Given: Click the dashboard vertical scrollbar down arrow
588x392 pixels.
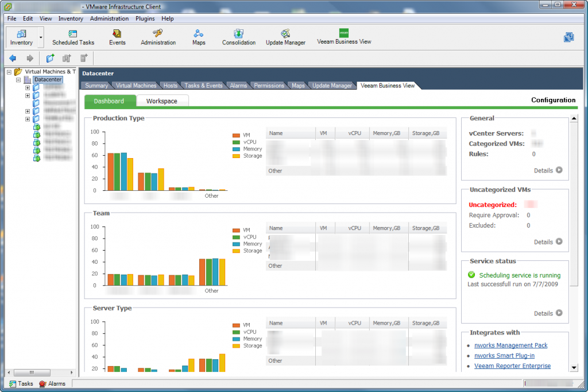Looking at the screenshot, I should click(573, 367).
